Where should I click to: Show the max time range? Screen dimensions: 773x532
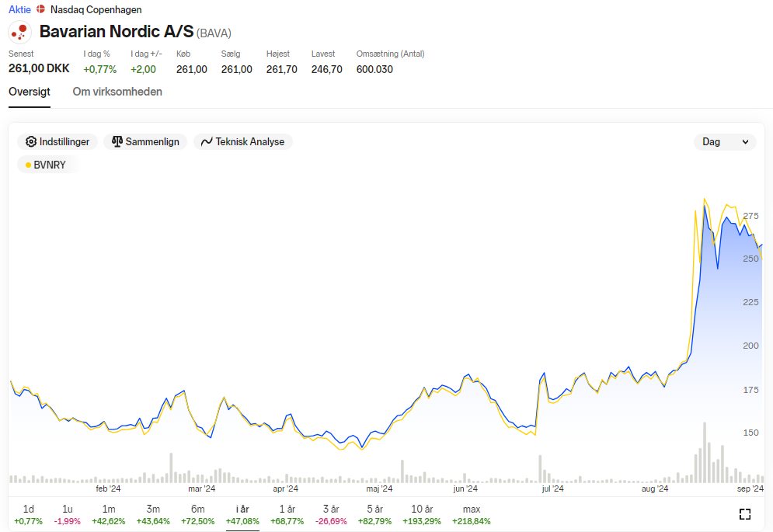pyautogui.click(x=472, y=515)
